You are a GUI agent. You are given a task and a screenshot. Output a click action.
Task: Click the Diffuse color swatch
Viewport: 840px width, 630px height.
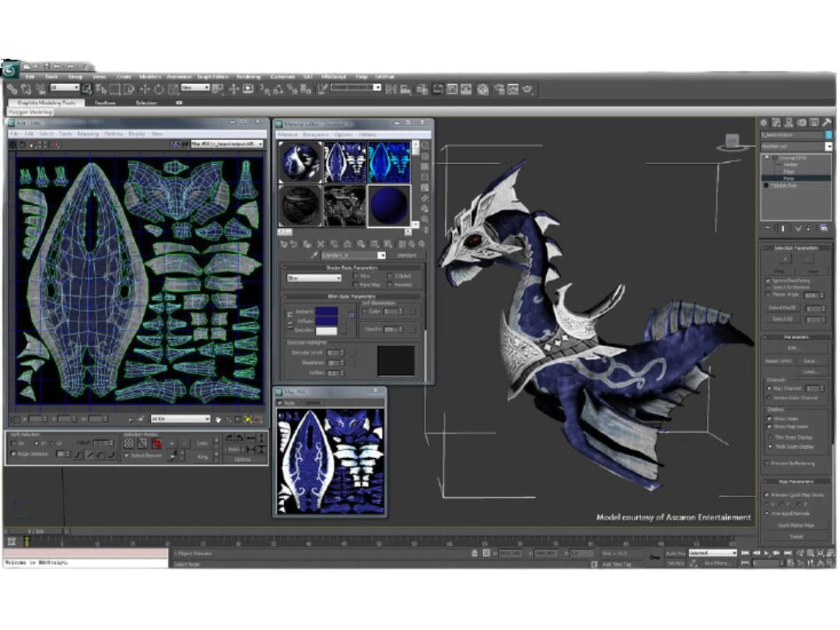click(326, 320)
